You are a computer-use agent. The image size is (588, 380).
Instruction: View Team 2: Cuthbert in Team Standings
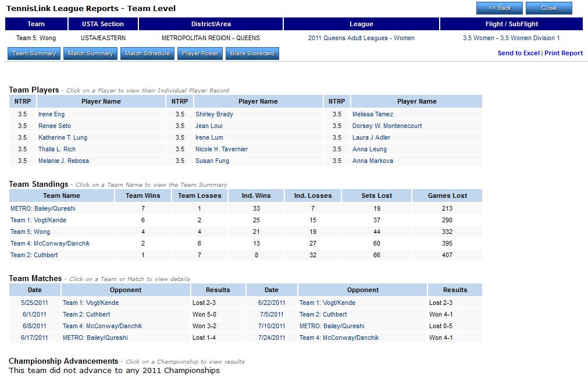(x=34, y=255)
